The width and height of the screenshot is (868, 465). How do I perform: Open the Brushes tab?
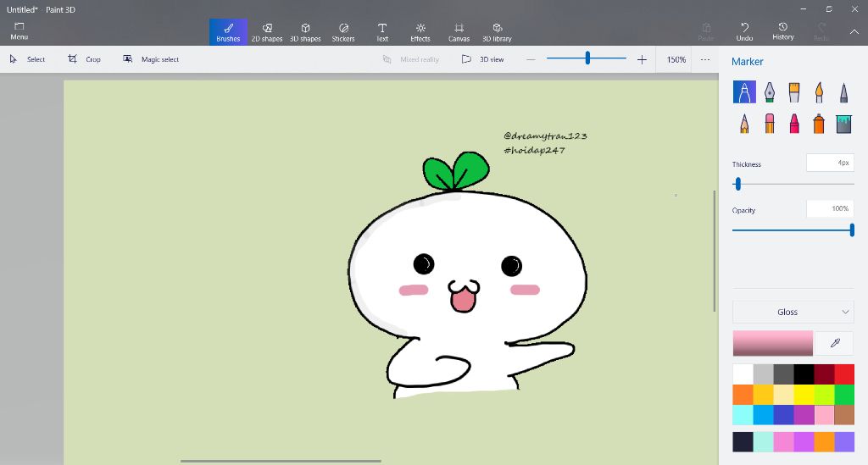click(228, 32)
